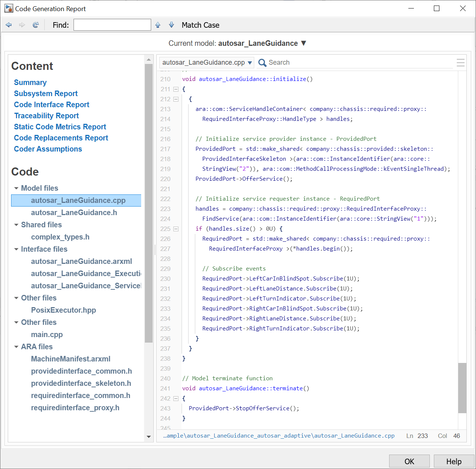Select main.cpp in the file tree
The height and width of the screenshot is (469, 476).
(47, 334)
